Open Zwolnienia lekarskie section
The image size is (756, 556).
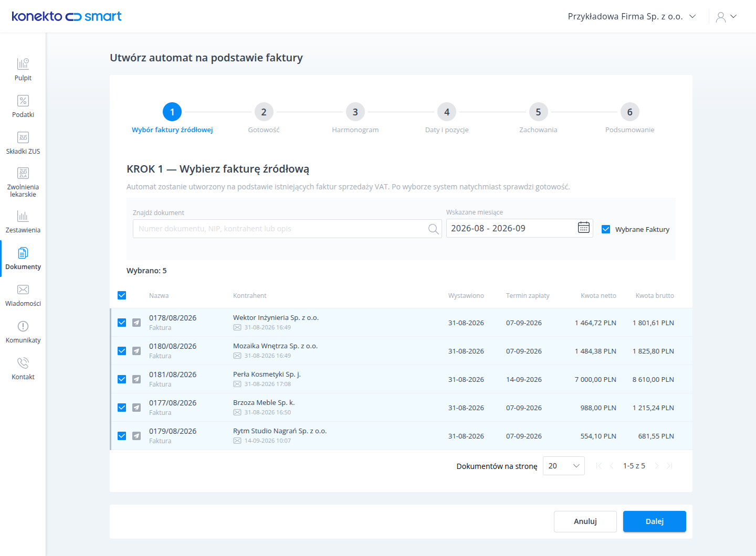(23, 182)
